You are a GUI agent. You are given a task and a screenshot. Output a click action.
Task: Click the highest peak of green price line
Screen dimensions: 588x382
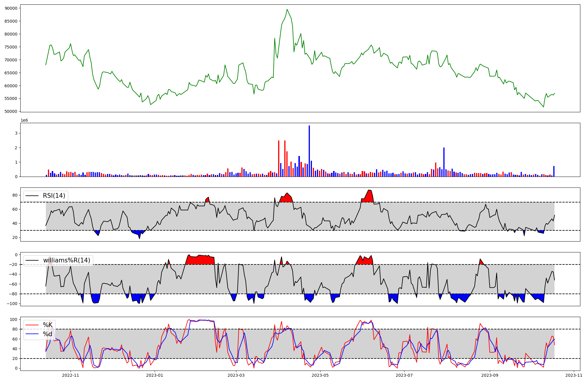pos(287,10)
